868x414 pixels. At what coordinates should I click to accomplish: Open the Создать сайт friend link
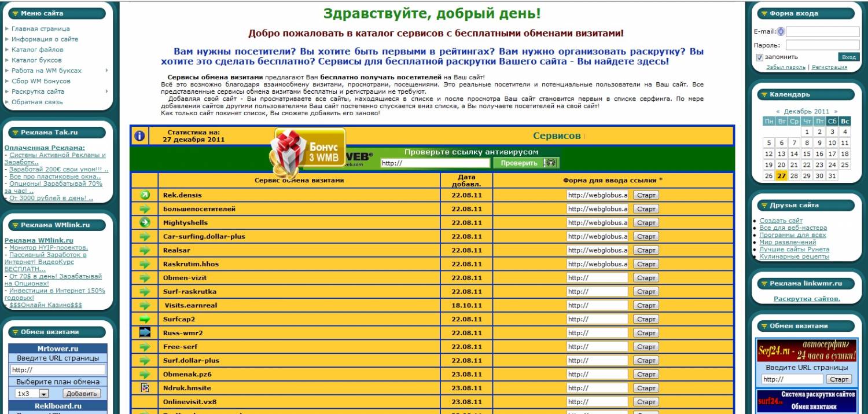(781, 221)
